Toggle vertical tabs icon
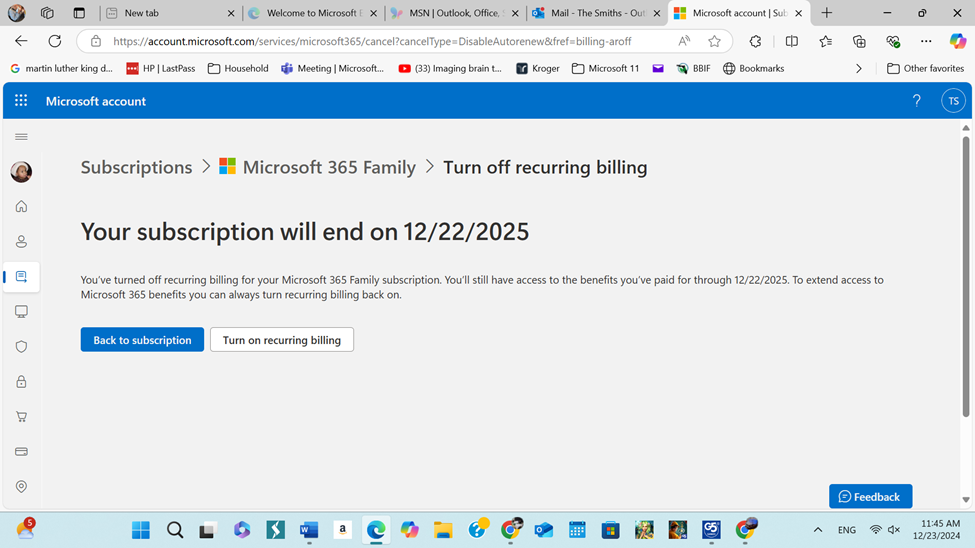Screen dimensions: 975x548 pos(79,12)
